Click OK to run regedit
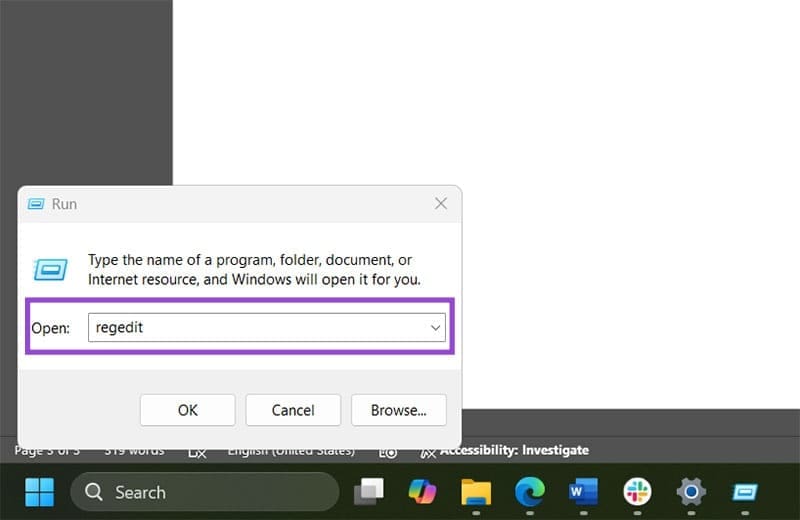800x520 pixels. click(187, 410)
